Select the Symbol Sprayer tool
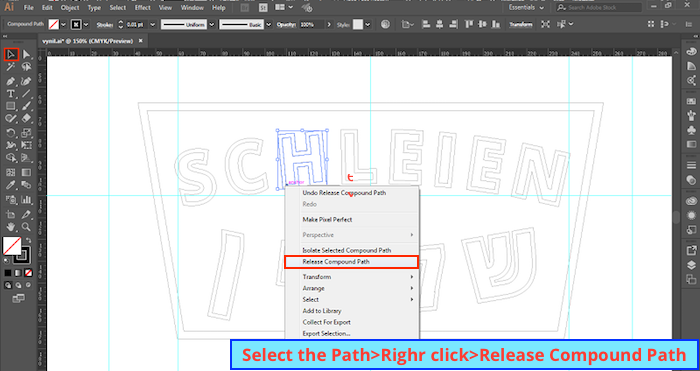This screenshot has height=371, width=700. [x=11, y=200]
